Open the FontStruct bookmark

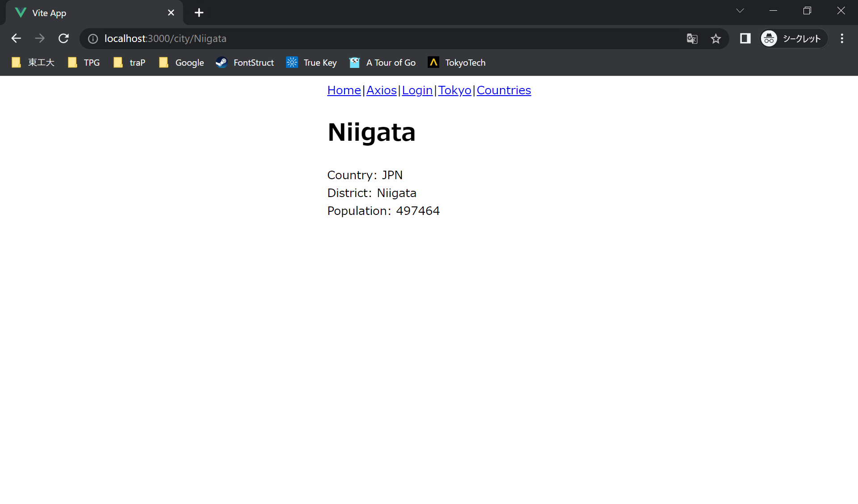pos(244,63)
